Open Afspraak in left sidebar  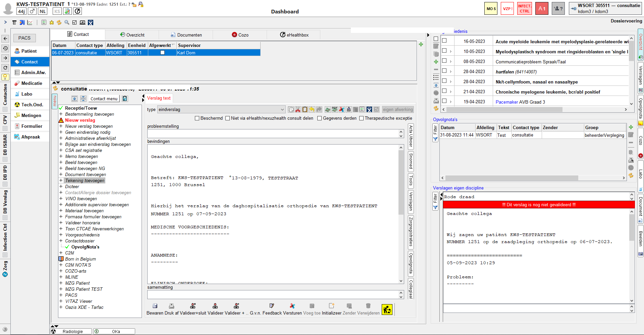tap(31, 137)
